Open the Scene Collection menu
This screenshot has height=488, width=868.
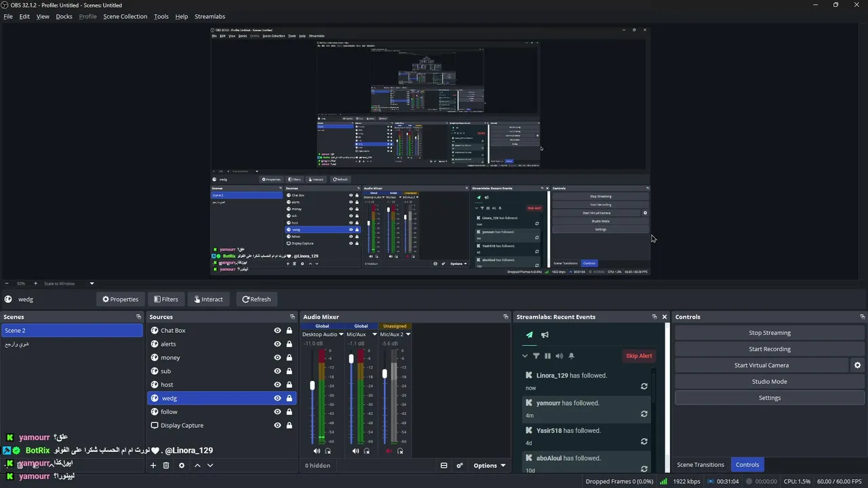pos(125,16)
